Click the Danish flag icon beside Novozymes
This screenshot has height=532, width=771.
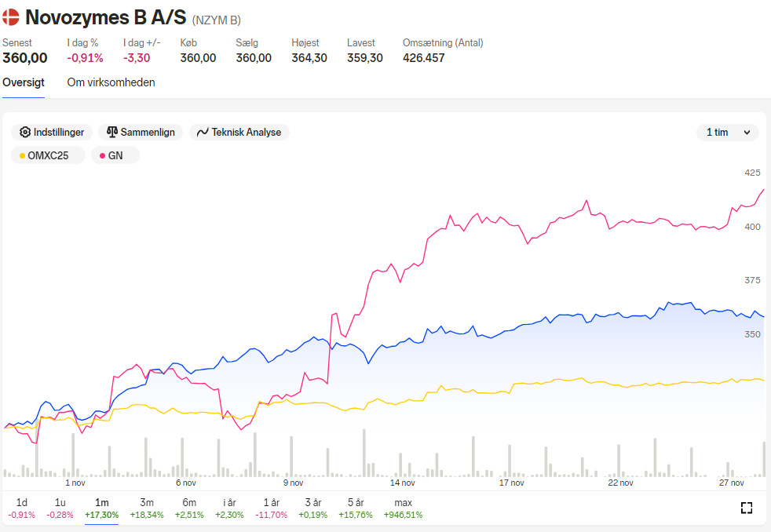(x=10, y=17)
